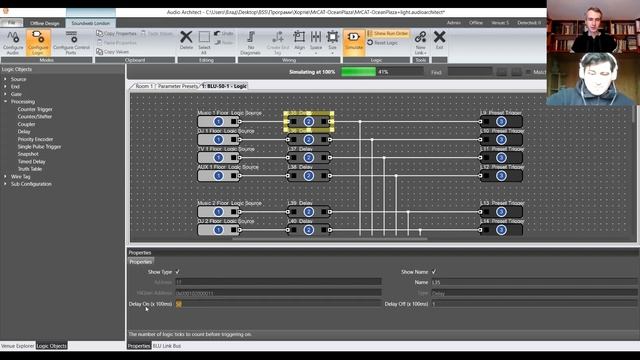Expand the Gate tree node

click(5, 94)
